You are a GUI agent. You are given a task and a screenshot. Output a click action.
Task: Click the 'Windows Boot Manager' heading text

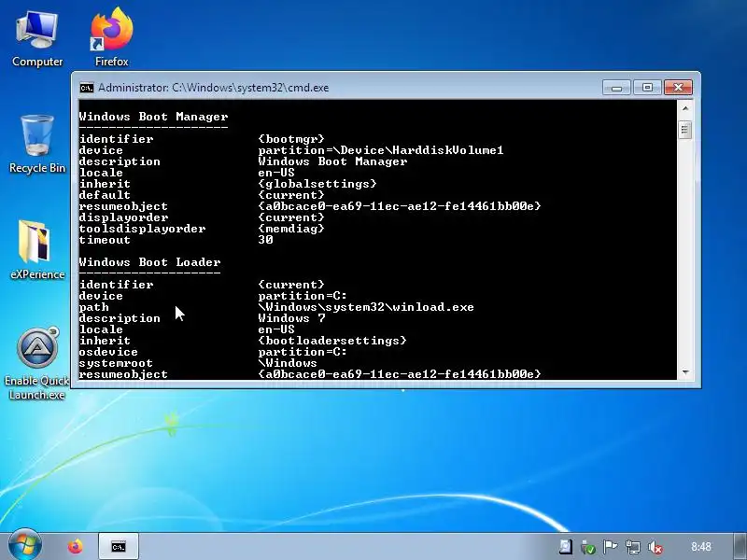[x=153, y=117]
